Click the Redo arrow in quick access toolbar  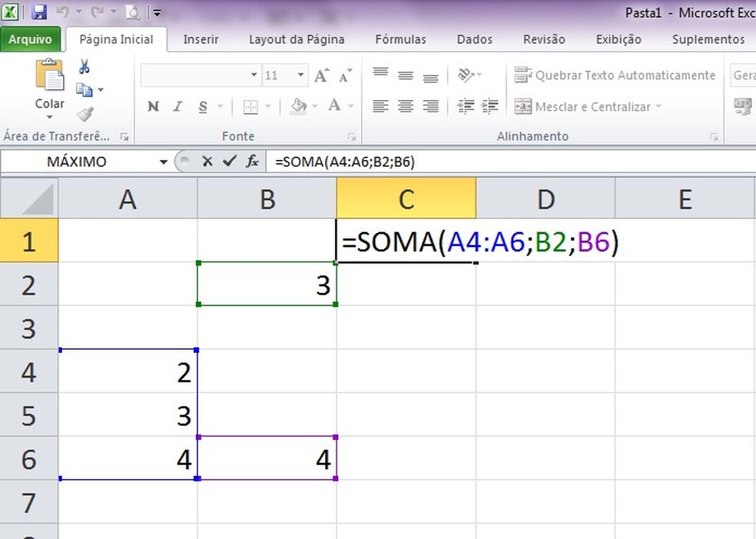pos(97,11)
